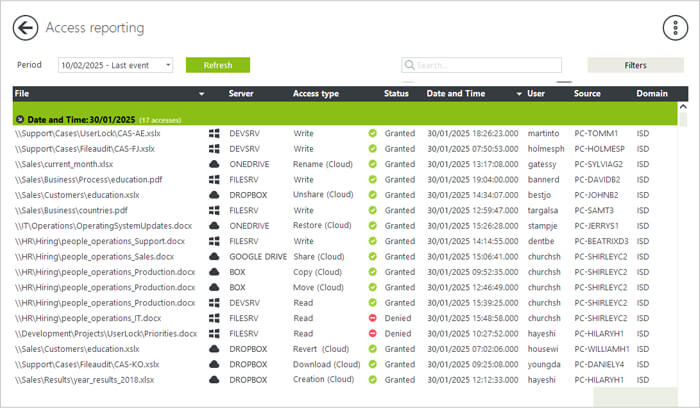Open the File column filter dropdown arrow
Viewport: 700px width, 408px height.
coord(202,94)
